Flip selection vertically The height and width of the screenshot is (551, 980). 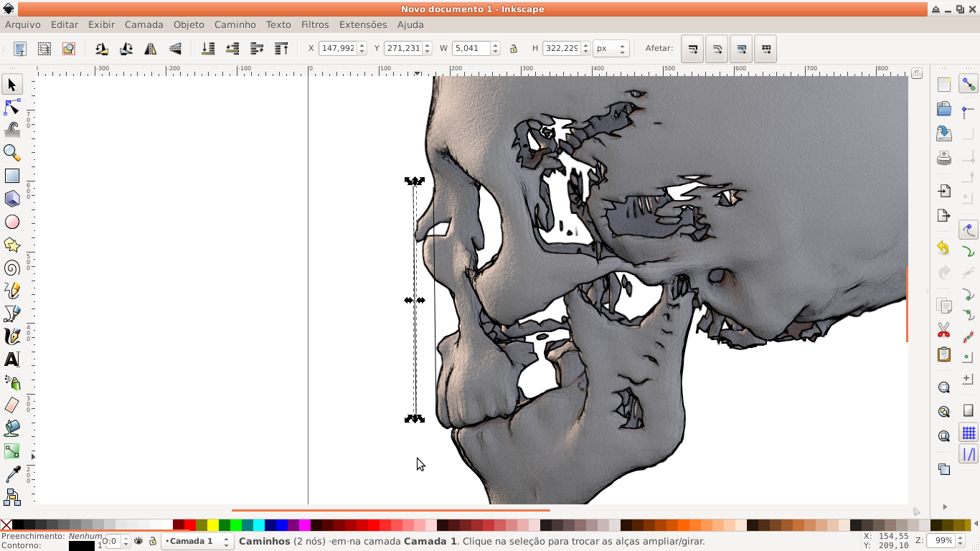pyautogui.click(x=175, y=49)
